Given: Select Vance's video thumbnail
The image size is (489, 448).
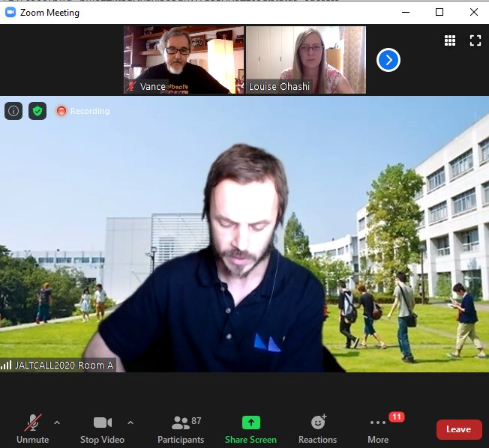Looking at the screenshot, I should 184,60.
